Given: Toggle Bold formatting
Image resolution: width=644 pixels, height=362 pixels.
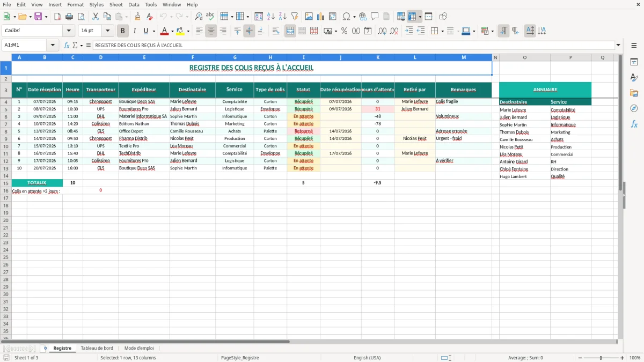Looking at the screenshot, I should coord(123,31).
